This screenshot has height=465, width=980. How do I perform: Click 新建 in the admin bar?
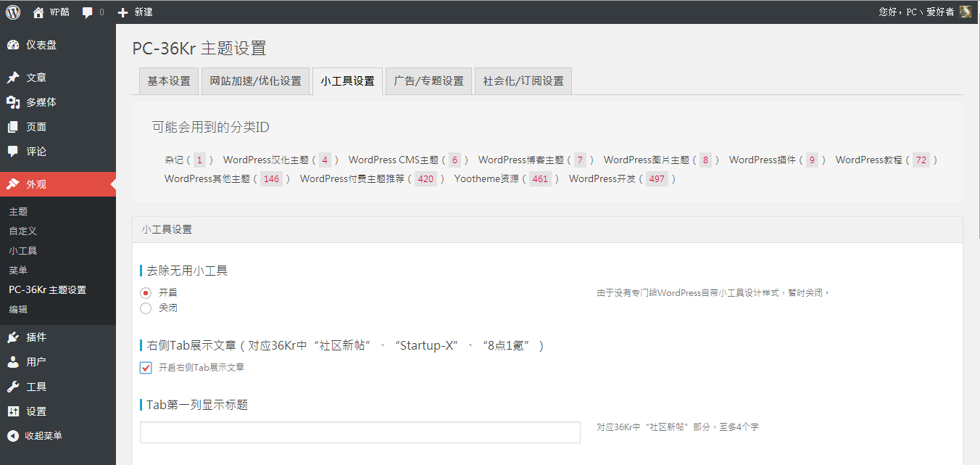(144, 12)
